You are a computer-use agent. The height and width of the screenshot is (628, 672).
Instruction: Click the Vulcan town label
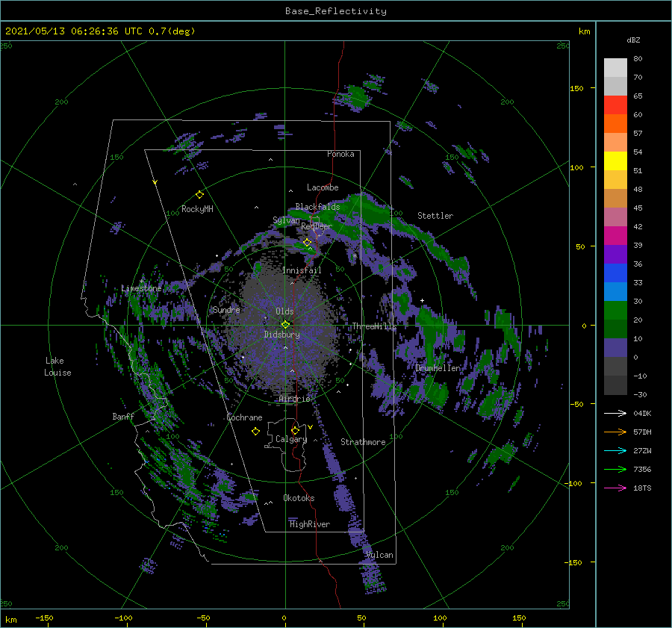click(x=379, y=555)
